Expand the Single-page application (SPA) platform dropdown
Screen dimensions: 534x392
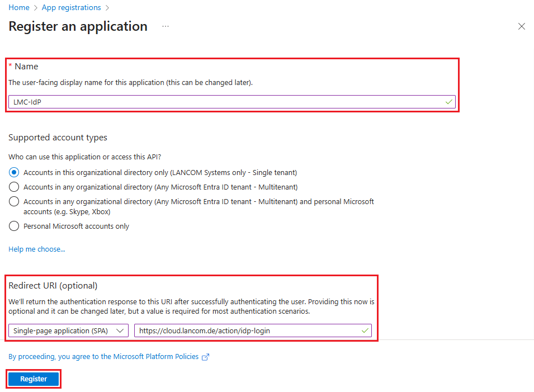(x=68, y=330)
